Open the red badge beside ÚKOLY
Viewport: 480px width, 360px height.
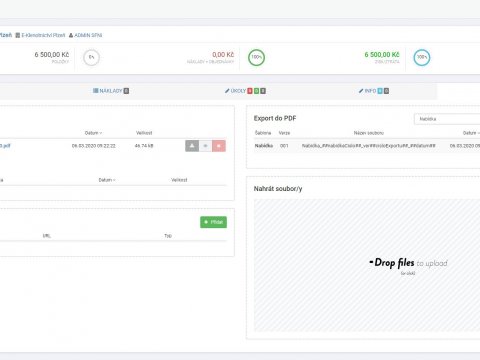click(x=250, y=91)
